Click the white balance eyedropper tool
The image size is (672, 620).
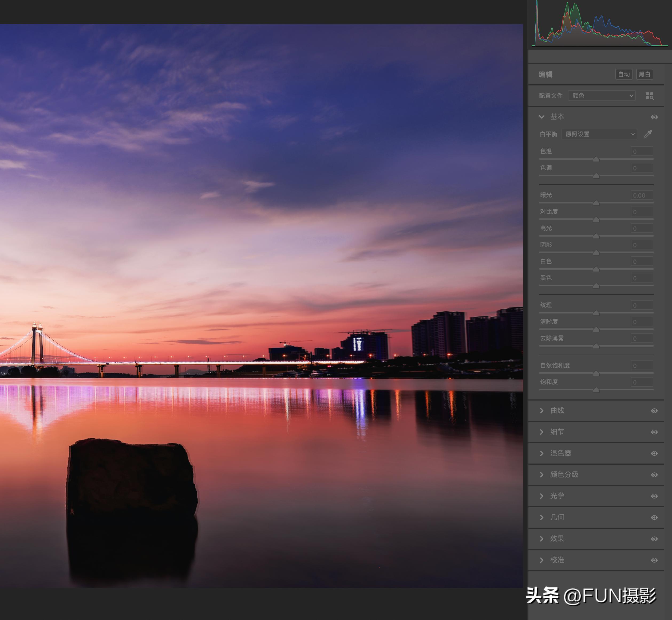pos(648,134)
